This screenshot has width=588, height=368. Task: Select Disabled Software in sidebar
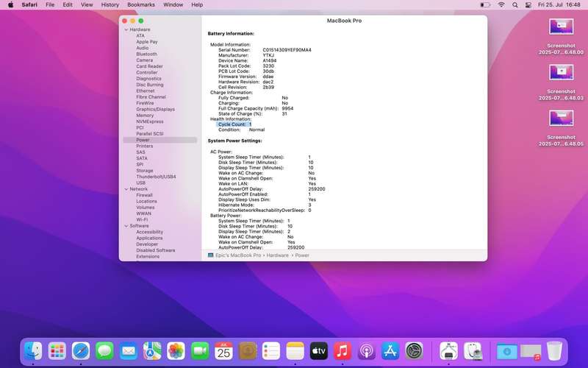pos(156,250)
